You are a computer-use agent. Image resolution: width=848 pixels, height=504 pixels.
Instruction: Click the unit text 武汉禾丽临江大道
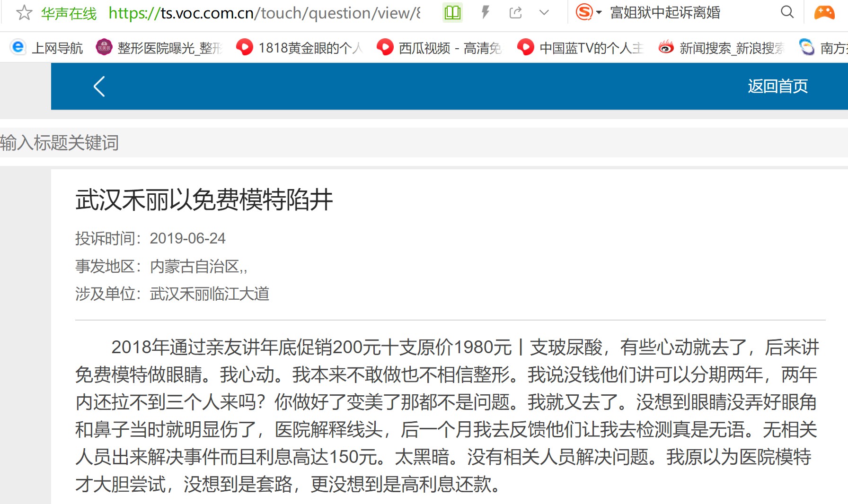210,294
